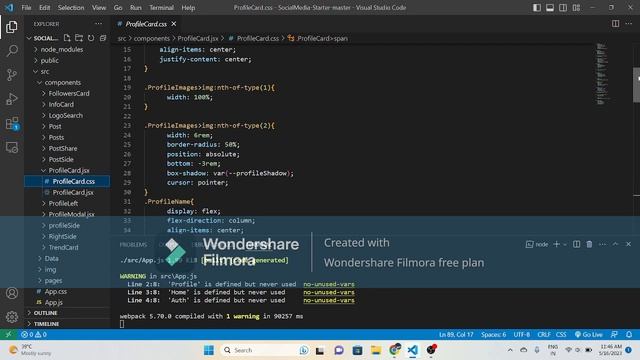This screenshot has height=360, width=640.
Task: Add a new terminal
Action: point(556,244)
